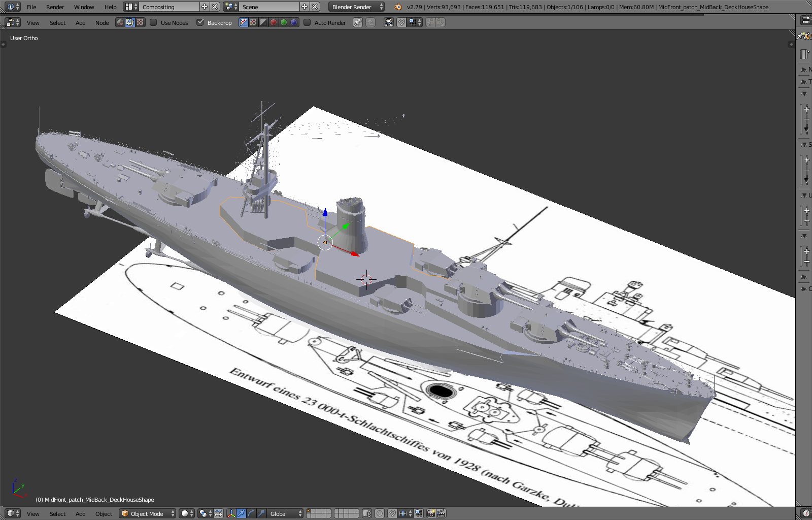Open Global transform orientation dropdown
Viewport: 812px width, 520px height.
coord(286,513)
